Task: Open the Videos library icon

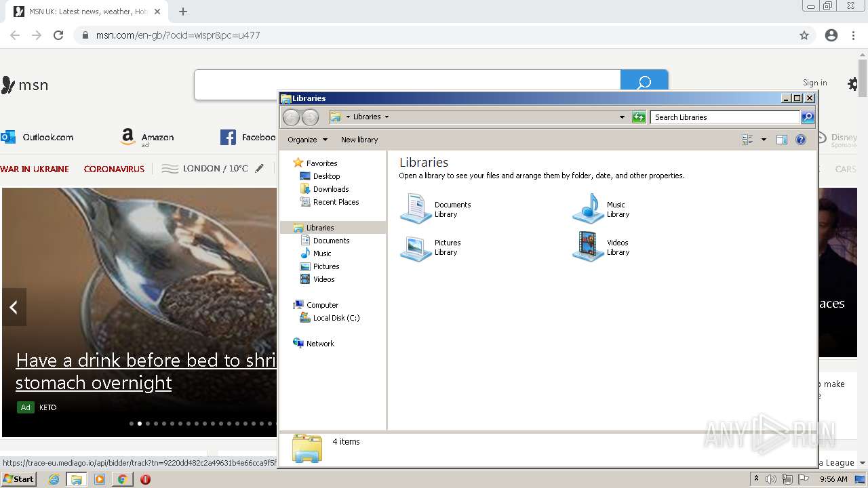Action: coord(588,247)
